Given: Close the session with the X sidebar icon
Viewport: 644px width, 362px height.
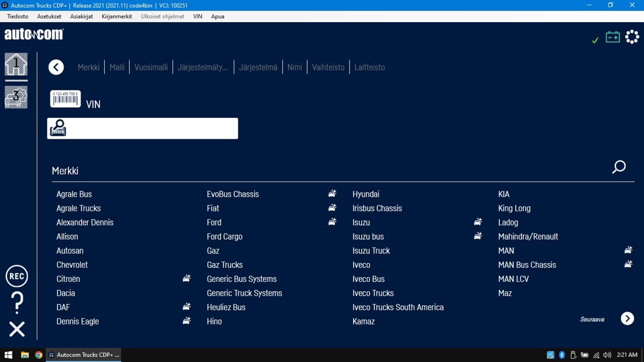Looking at the screenshot, I should point(17,329).
